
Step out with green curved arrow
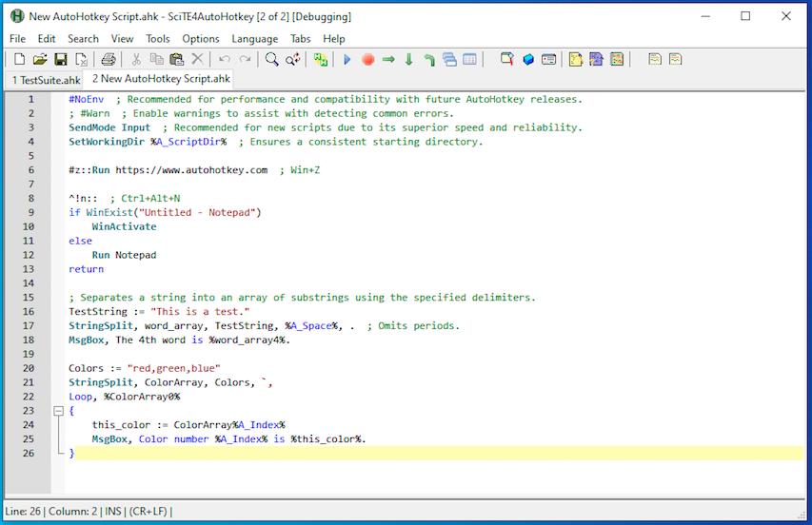click(x=429, y=60)
